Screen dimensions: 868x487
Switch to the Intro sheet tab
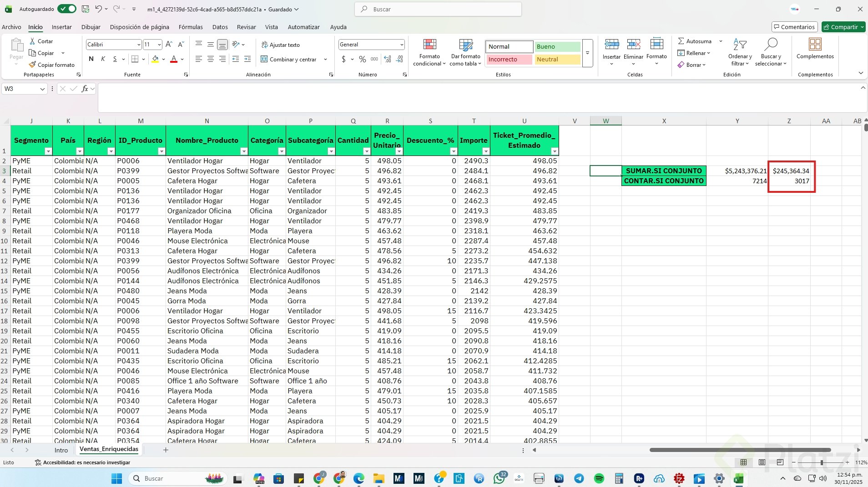[x=61, y=450]
